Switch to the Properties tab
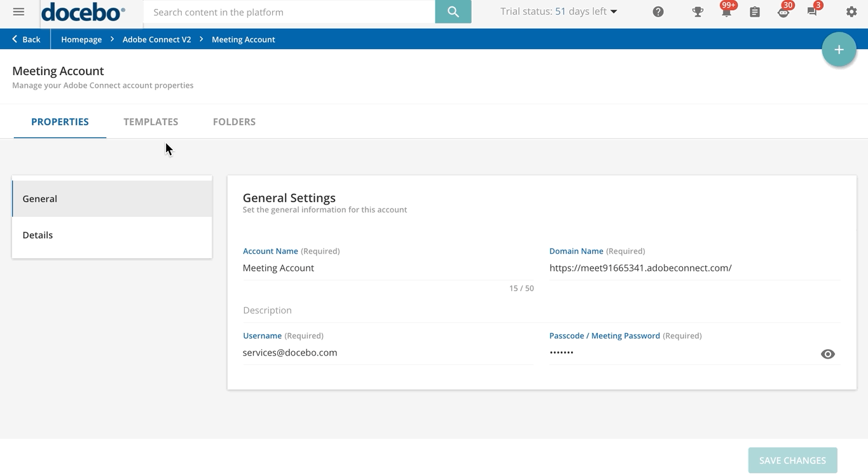This screenshot has height=475, width=868. point(60,121)
